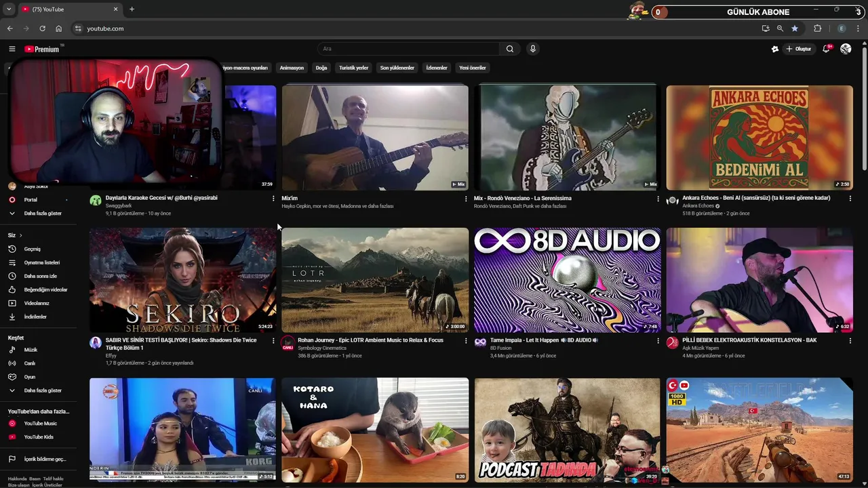Click the search magnifier button

510,49
